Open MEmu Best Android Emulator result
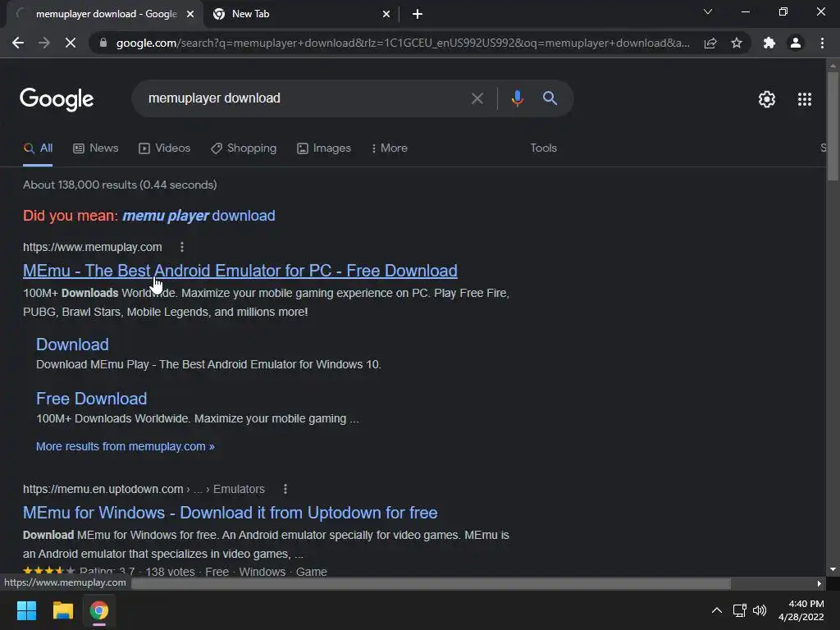The image size is (840, 630). tap(240, 271)
